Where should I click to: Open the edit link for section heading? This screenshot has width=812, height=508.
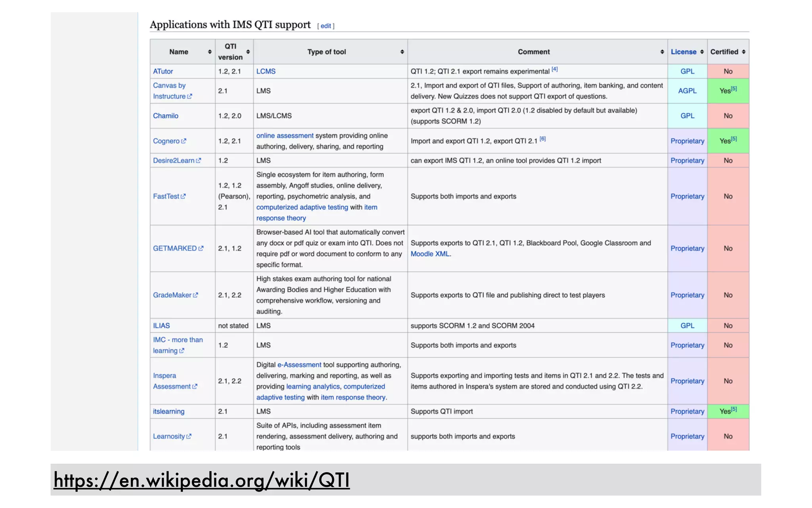(326, 26)
